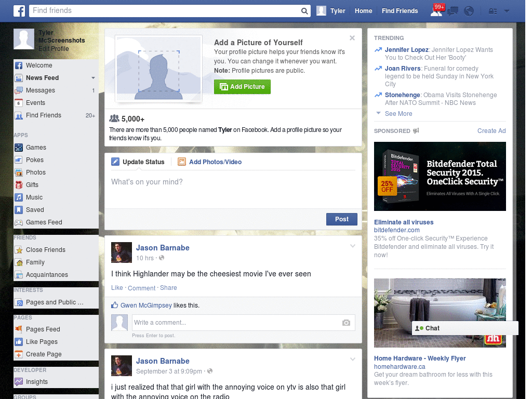Image resolution: width=532 pixels, height=399 pixels.
Task: Click the Music icon
Action: pos(19,197)
